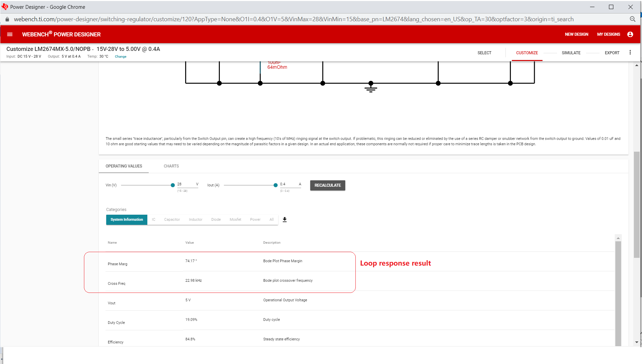Minimize the Chrome window
Image resolution: width=642 pixels, height=364 pixels.
[x=592, y=7]
